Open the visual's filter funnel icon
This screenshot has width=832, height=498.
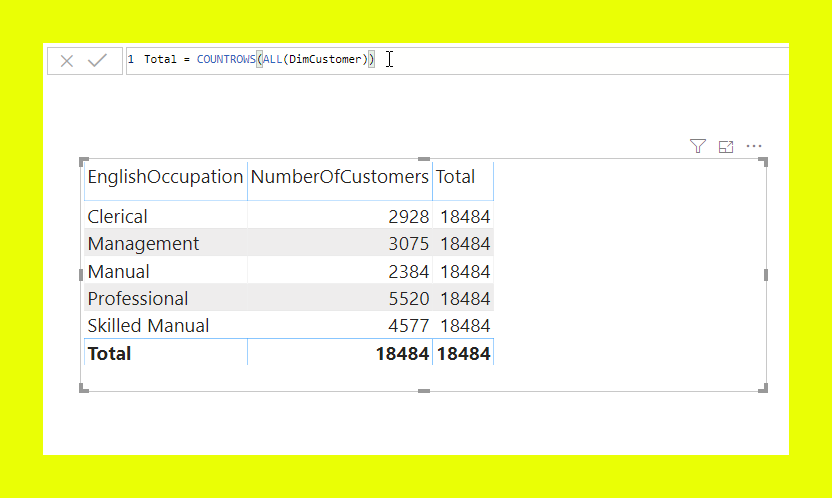click(x=698, y=147)
